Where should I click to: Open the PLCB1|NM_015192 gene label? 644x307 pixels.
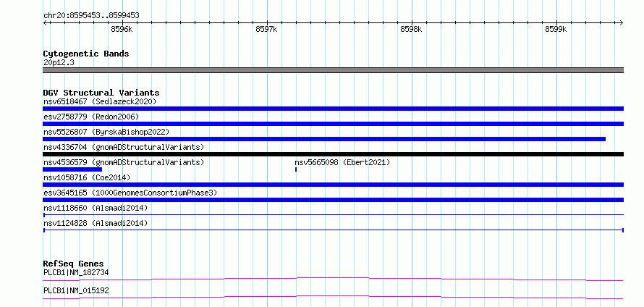[76, 291]
